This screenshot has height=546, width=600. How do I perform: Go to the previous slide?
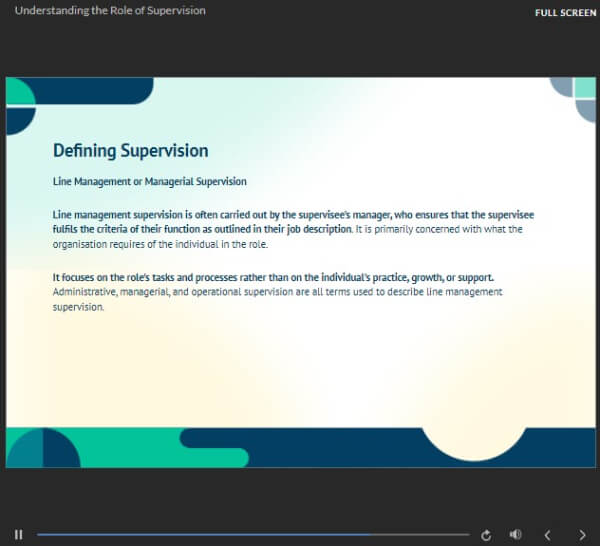pyautogui.click(x=548, y=535)
